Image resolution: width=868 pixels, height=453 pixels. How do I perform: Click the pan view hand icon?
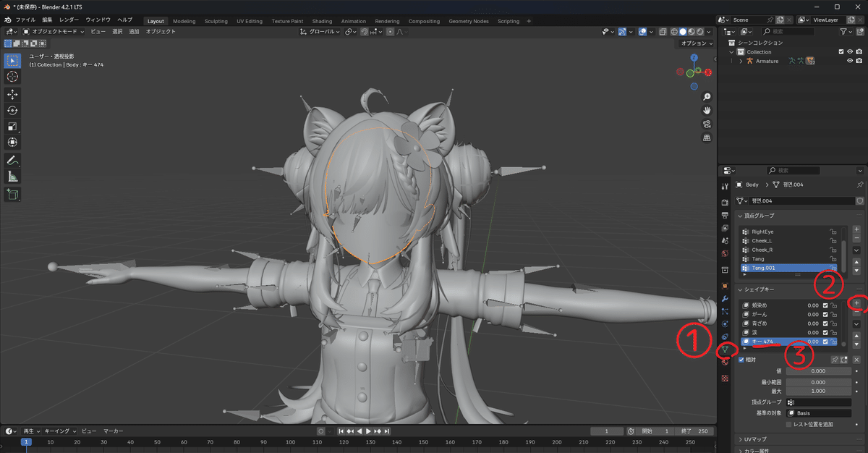click(x=707, y=111)
